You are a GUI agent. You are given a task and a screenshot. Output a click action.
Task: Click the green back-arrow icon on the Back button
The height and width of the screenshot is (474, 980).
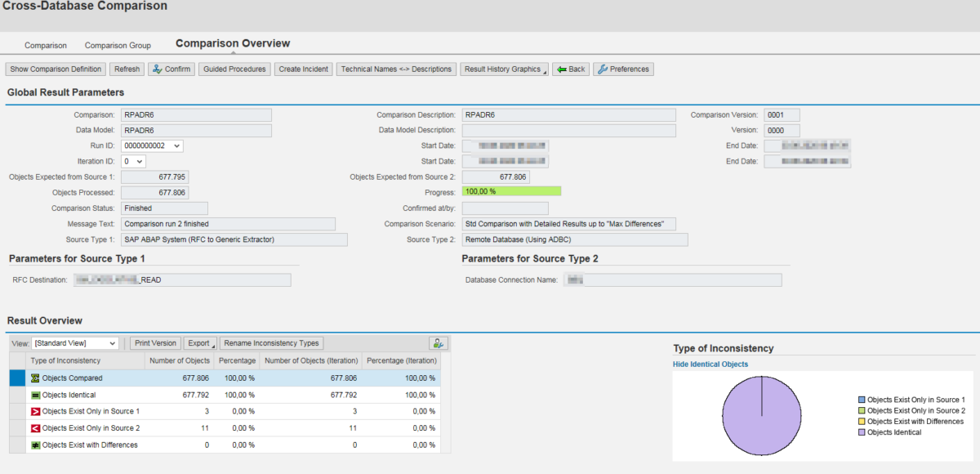562,69
